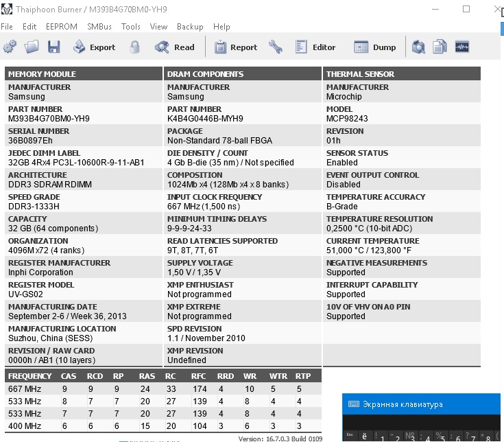The image size is (504, 442).
Task: Click the 667 MHz (1,500 ns) clock frequency
Action: pyautogui.click(x=204, y=206)
